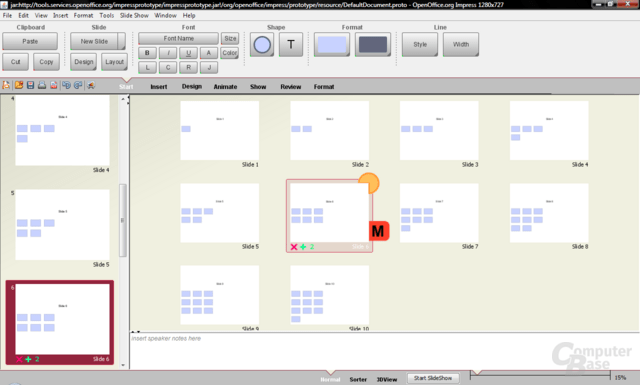The width and height of the screenshot is (640, 385).
Task: Open the Font Name dropdown
Action: tap(178, 38)
